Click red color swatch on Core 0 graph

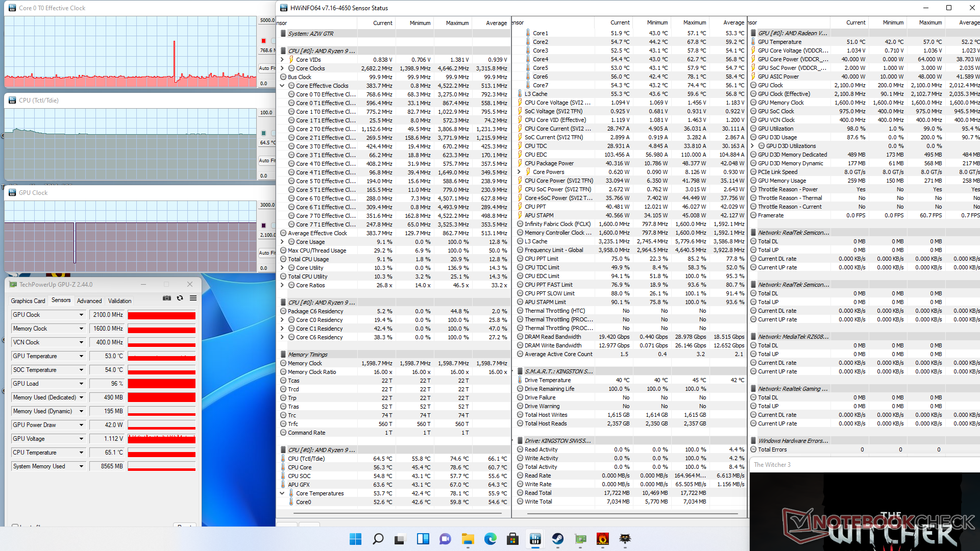[263, 41]
